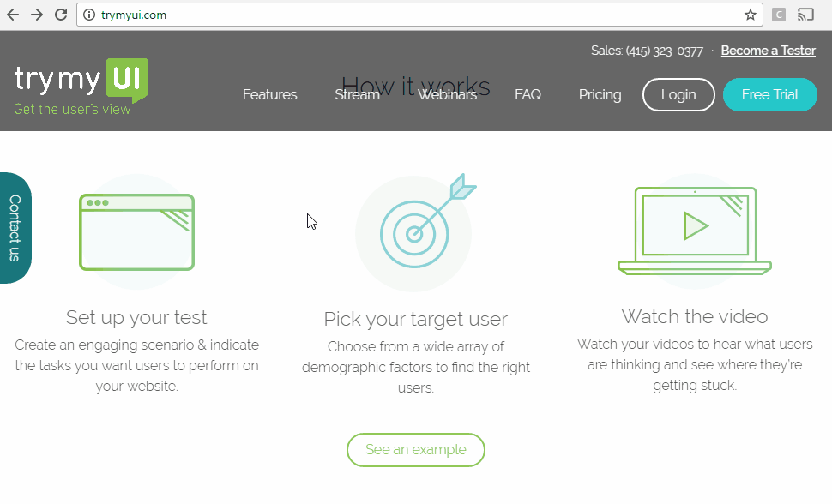Click the 'Pick your target user' heading
This screenshot has width=832, height=504.
415,320
